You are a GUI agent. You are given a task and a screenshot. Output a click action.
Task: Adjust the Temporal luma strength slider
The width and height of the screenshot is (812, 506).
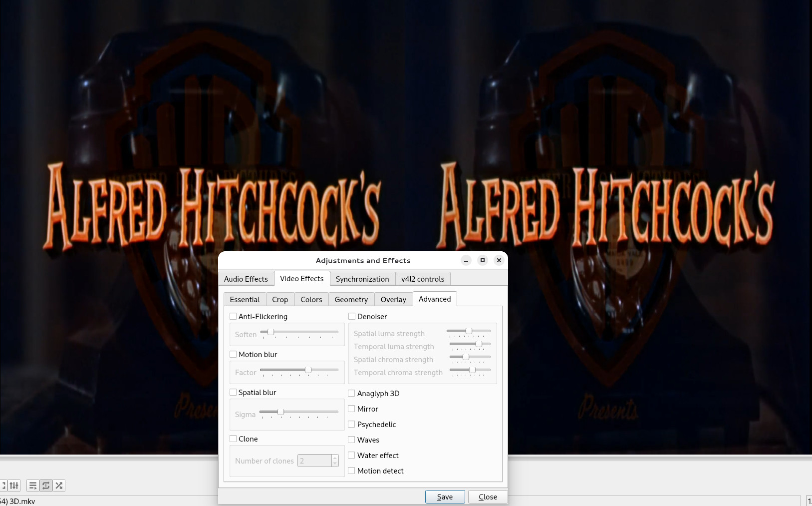(479, 344)
